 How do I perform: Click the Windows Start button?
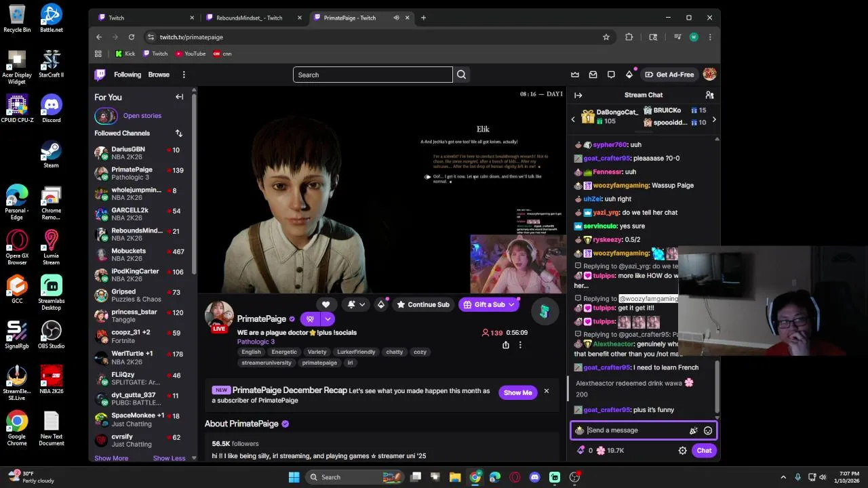294,477
